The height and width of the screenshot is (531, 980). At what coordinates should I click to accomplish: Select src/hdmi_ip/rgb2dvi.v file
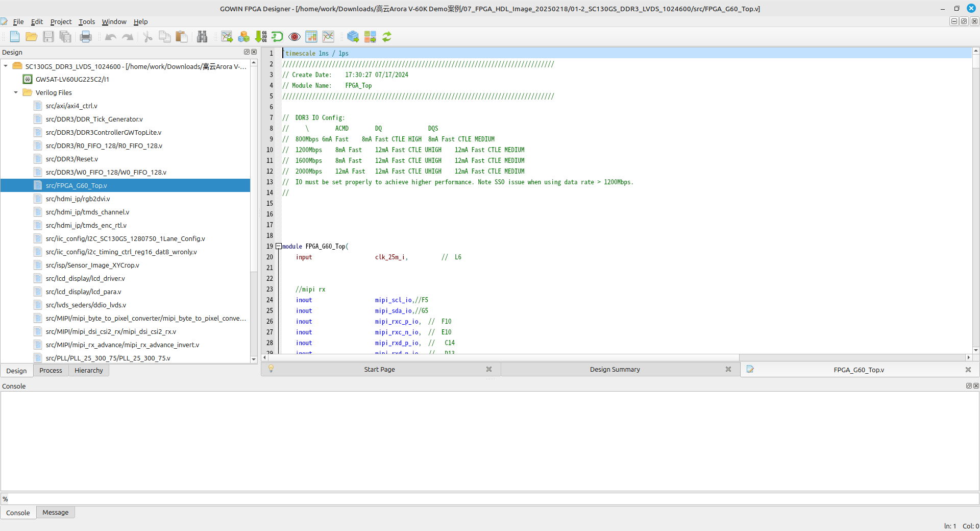[78, 199]
